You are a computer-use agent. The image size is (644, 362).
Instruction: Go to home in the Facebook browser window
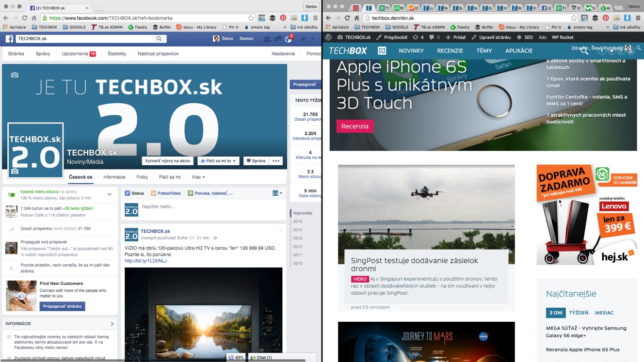[33, 18]
